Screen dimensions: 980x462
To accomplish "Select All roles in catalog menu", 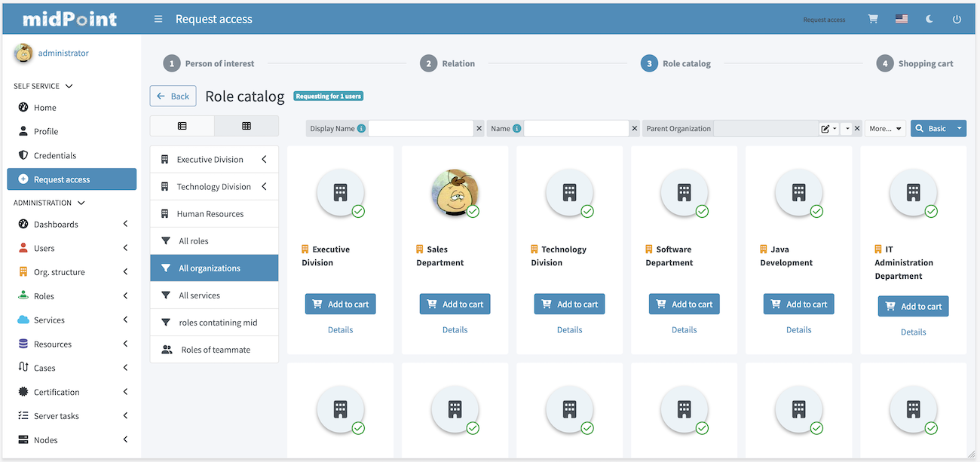I will point(194,241).
